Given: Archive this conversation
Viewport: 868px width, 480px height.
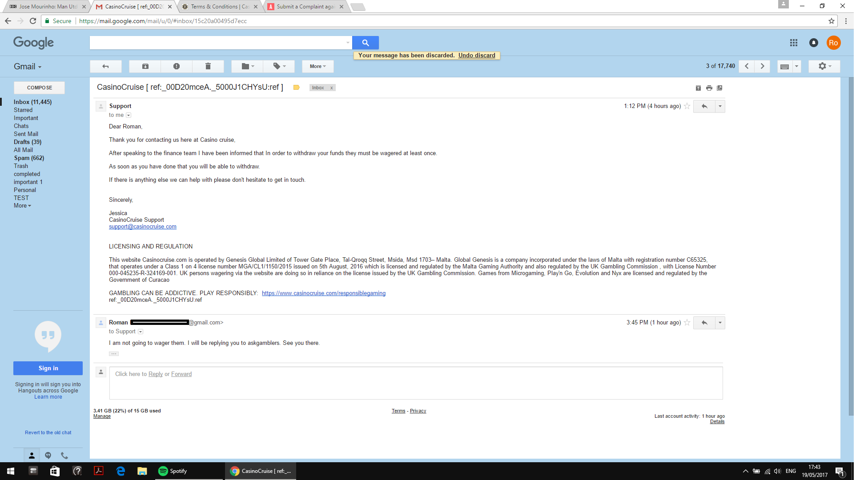Looking at the screenshot, I should (145, 66).
